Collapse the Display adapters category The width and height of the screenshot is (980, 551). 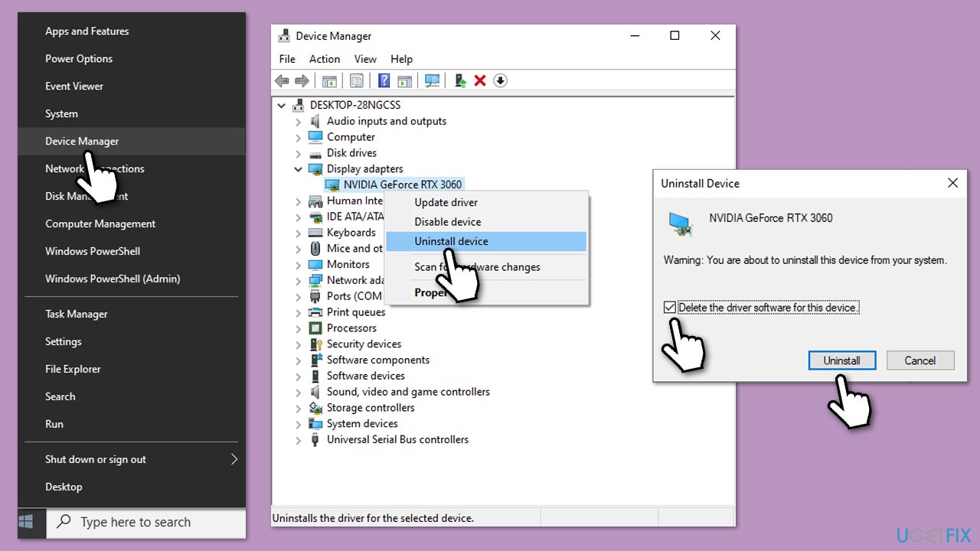tap(299, 168)
